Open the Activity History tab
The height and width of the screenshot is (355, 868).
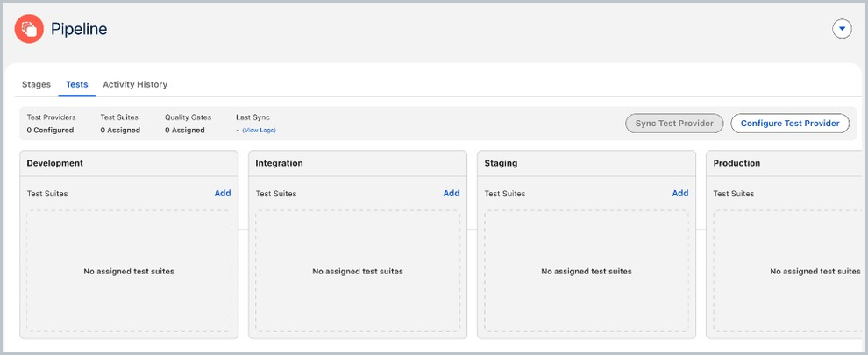[135, 84]
